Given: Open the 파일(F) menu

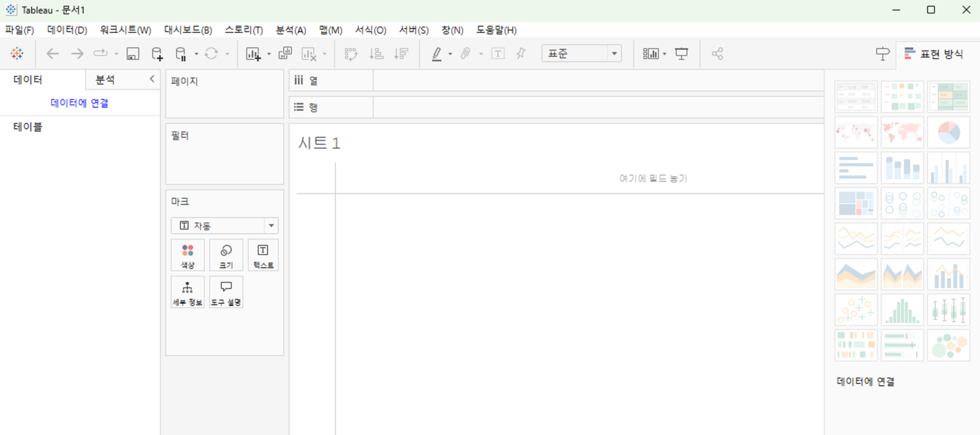Looking at the screenshot, I should coord(20,30).
